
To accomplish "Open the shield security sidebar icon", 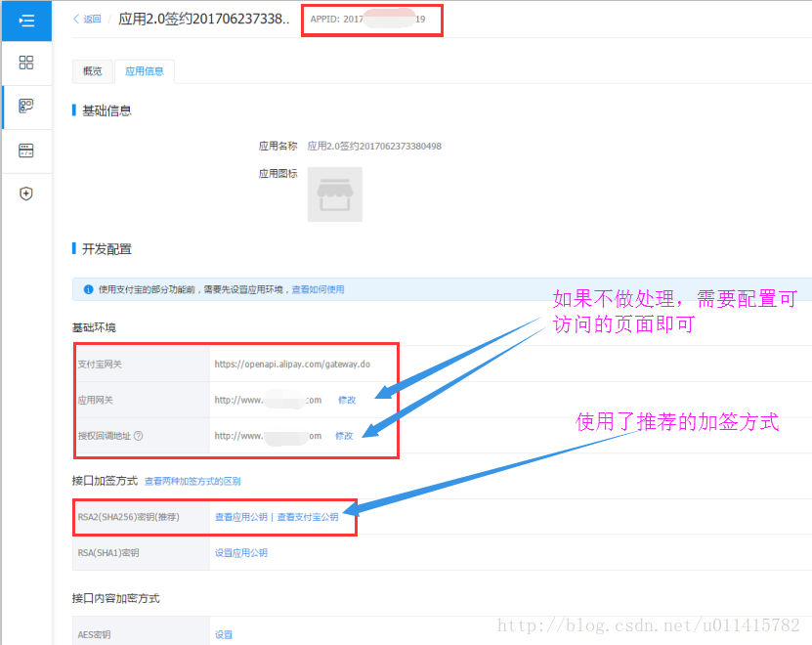I will coord(26,193).
